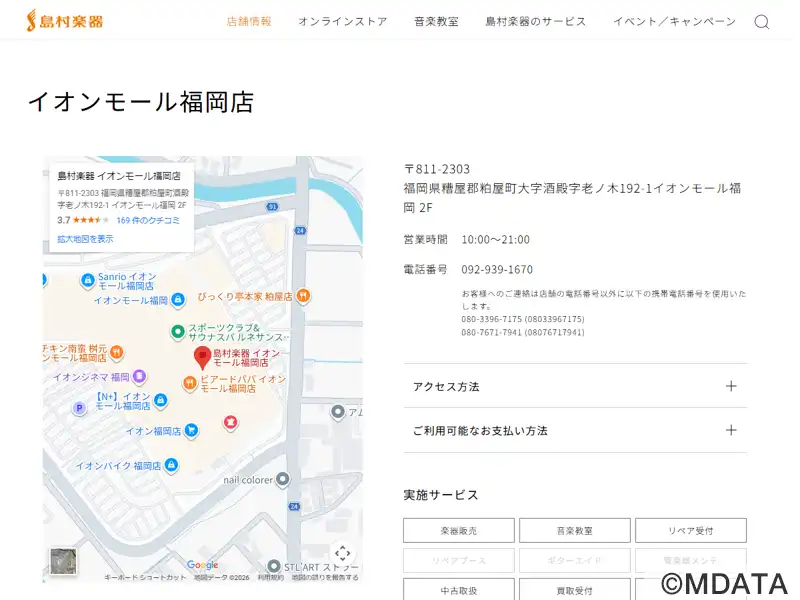This screenshot has width=800, height=600.
Task: Expand the アクセス方法 section
Action: [x=575, y=386]
